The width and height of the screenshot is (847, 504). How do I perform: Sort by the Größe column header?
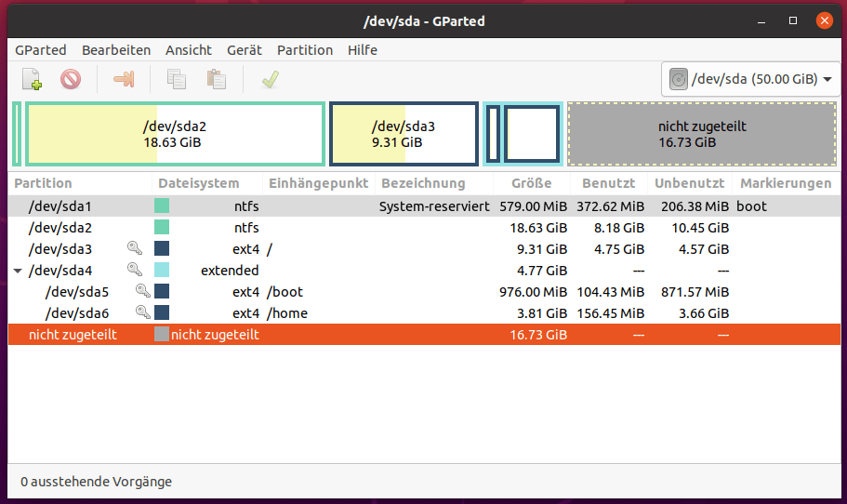click(x=531, y=183)
